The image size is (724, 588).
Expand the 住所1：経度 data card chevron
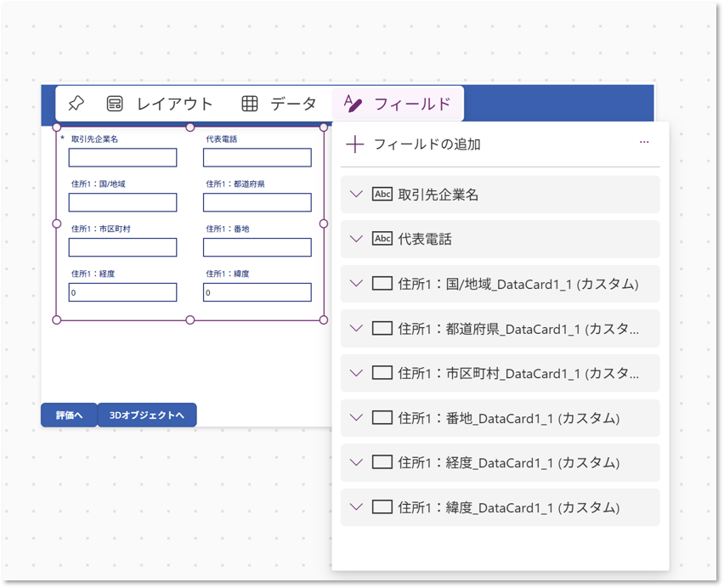coord(356,462)
